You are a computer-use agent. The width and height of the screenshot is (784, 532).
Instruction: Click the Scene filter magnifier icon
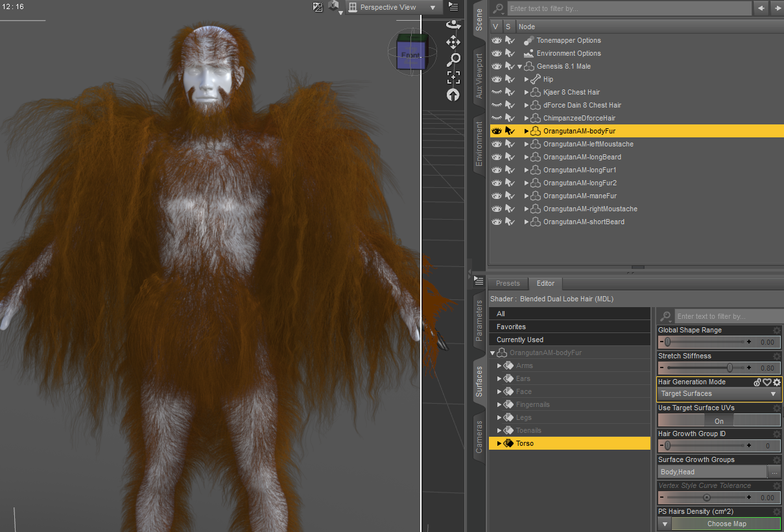point(498,8)
